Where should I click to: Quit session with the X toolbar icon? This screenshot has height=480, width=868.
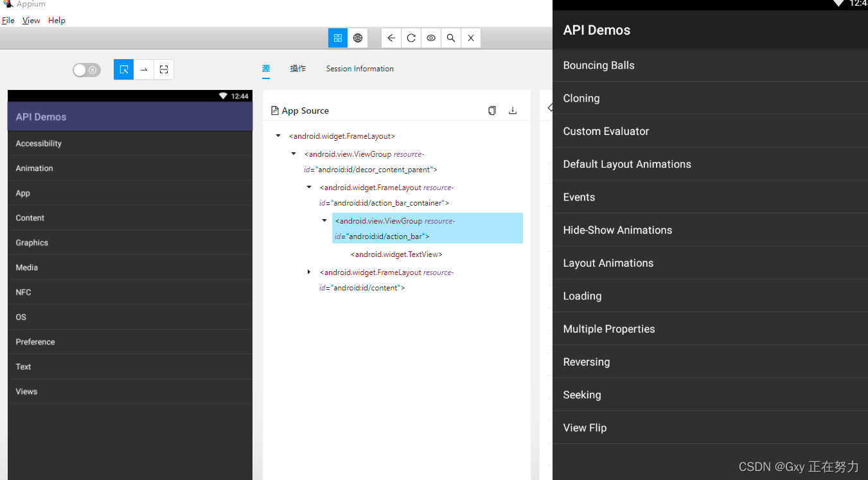471,38
